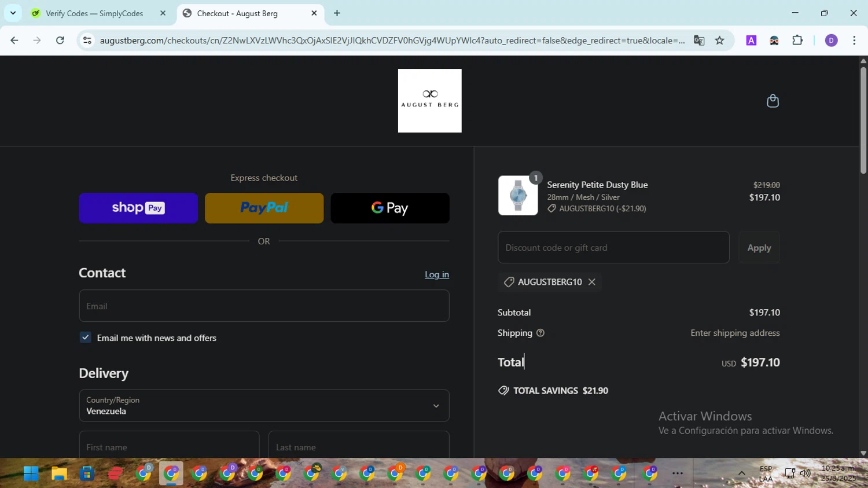This screenshot has height=488, width=868.
Task: Show hidden system tray icons
Action: point(741,474)
